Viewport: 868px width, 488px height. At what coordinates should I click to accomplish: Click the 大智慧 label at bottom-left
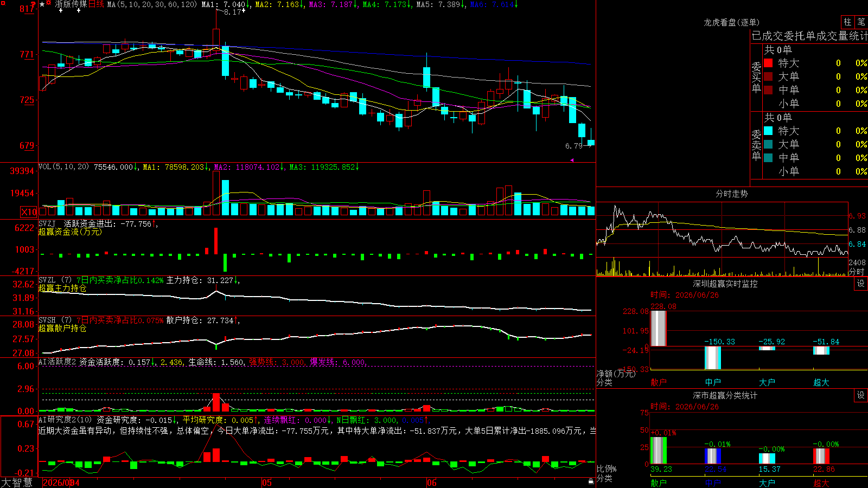[x=17, y=483]
